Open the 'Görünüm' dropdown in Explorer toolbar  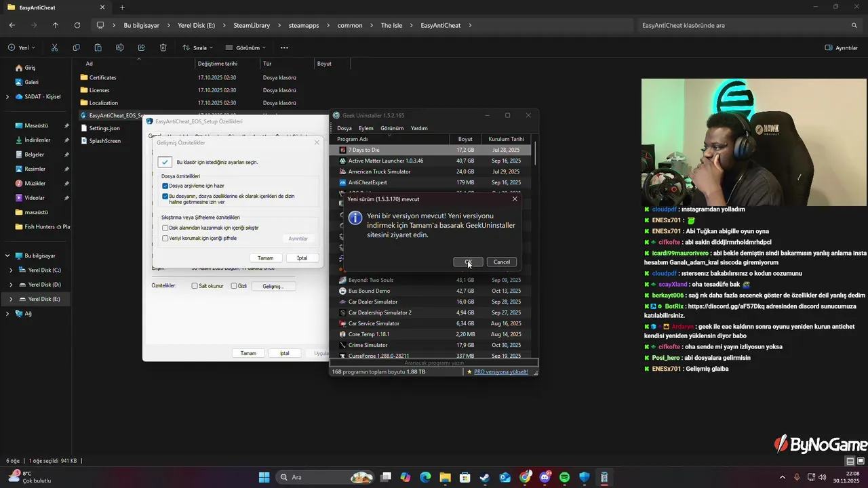(245, 47)
